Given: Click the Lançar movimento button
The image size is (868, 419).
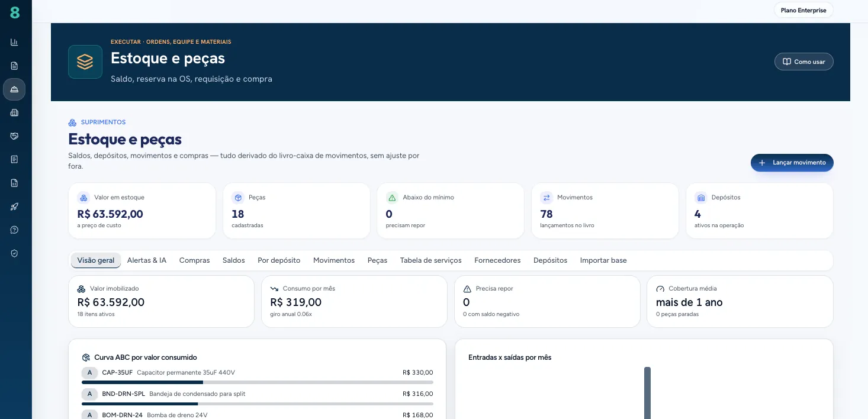Looking at the screenshot, I should pos(792,163).
